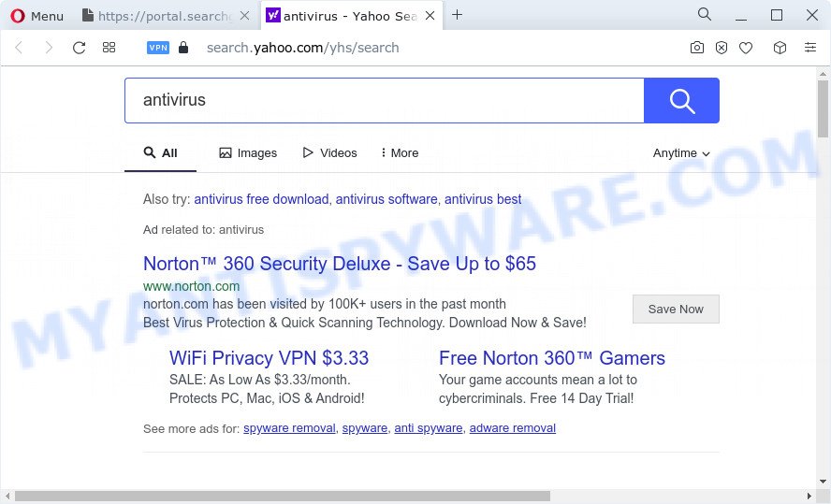Click horizontal scrollbar left arrow
The height and width of the screenshot is (504, 831).
7,497
